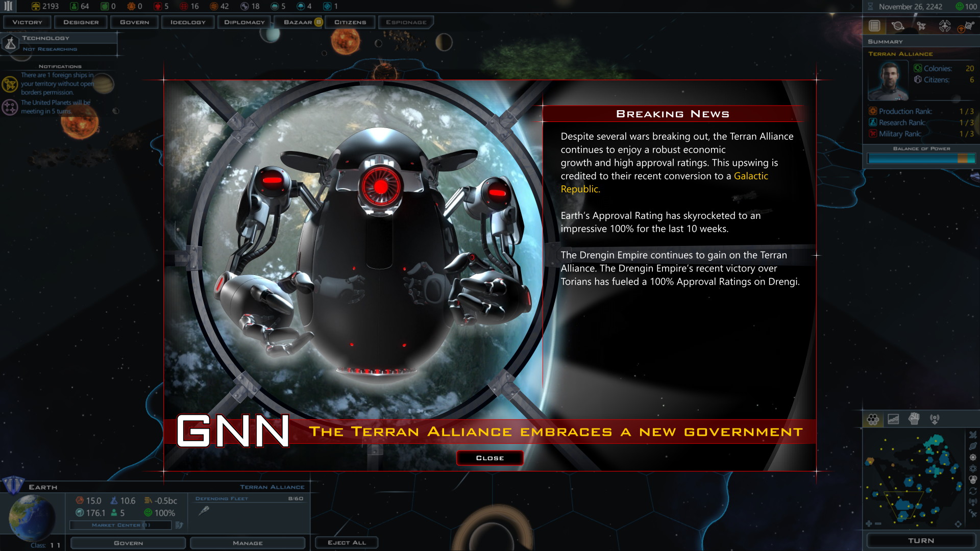Close the Breaking News popup
Viewport: 980px width, 551px height.
489,458
